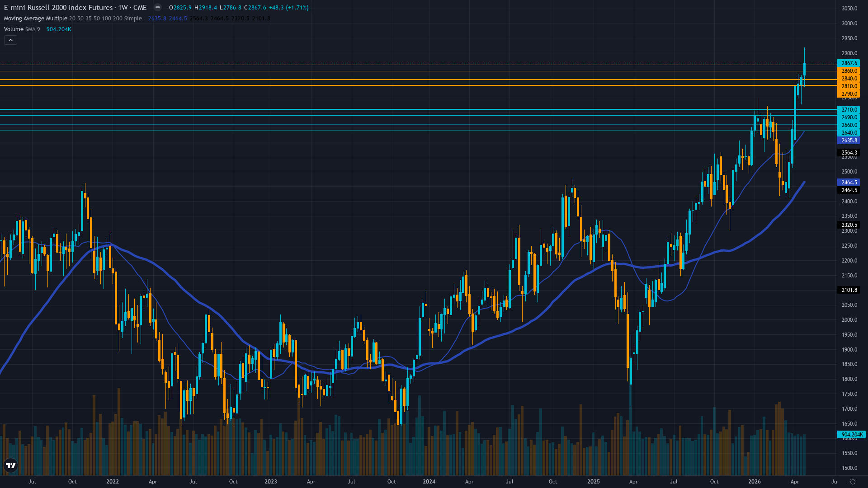
Task: Click the blue 2635.8 moving average label on the axis
Action: click(849, 141)
